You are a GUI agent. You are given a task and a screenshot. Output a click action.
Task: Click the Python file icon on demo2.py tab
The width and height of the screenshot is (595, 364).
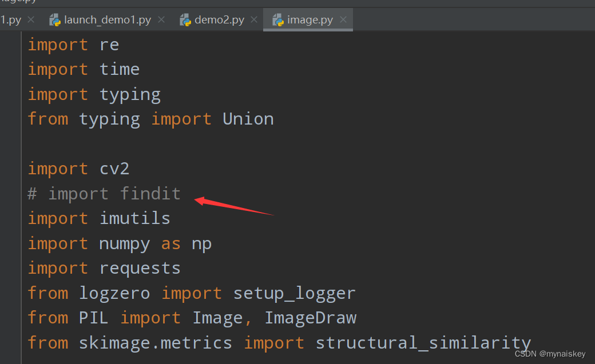point(185,20)
